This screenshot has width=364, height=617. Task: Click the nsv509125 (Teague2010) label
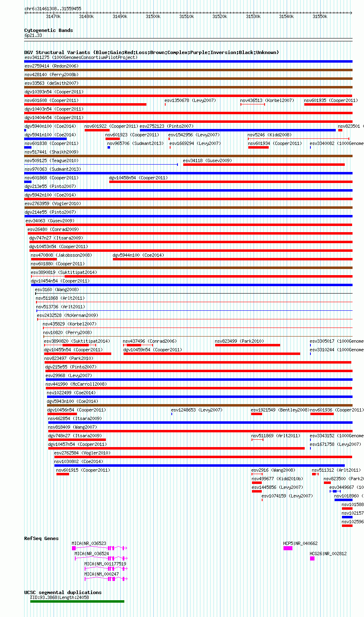pos(52,160)
